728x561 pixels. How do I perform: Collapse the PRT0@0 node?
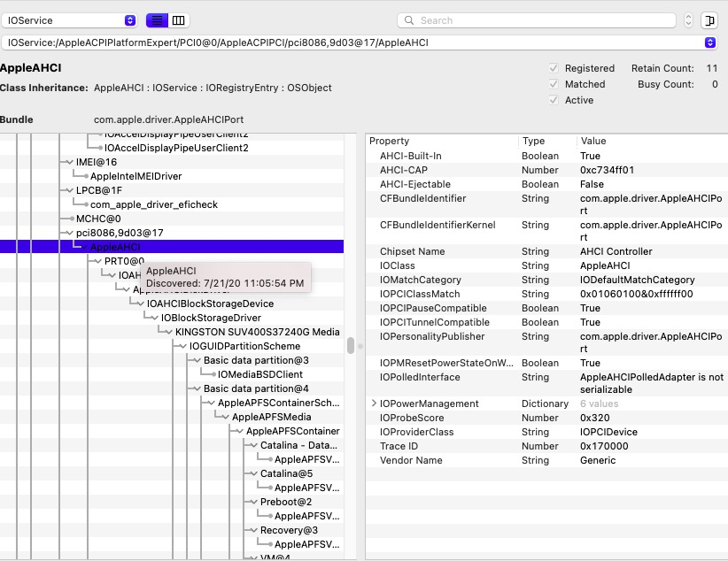pos(97,261)
